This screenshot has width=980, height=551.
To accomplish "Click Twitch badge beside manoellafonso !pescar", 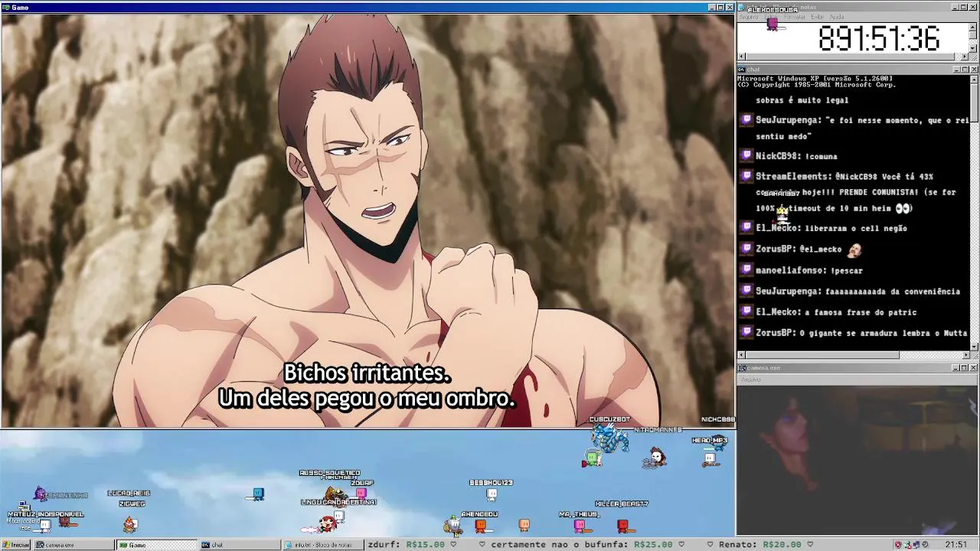I will 747,269.
